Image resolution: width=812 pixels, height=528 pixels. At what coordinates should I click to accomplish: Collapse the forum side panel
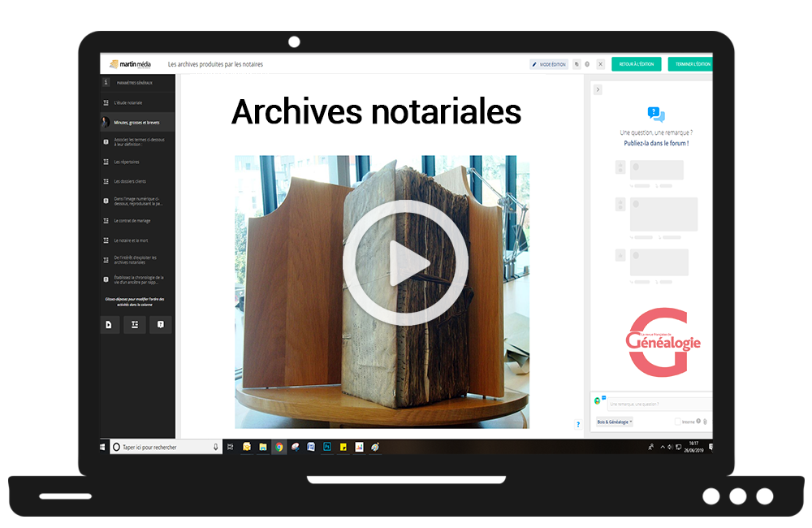598,89
